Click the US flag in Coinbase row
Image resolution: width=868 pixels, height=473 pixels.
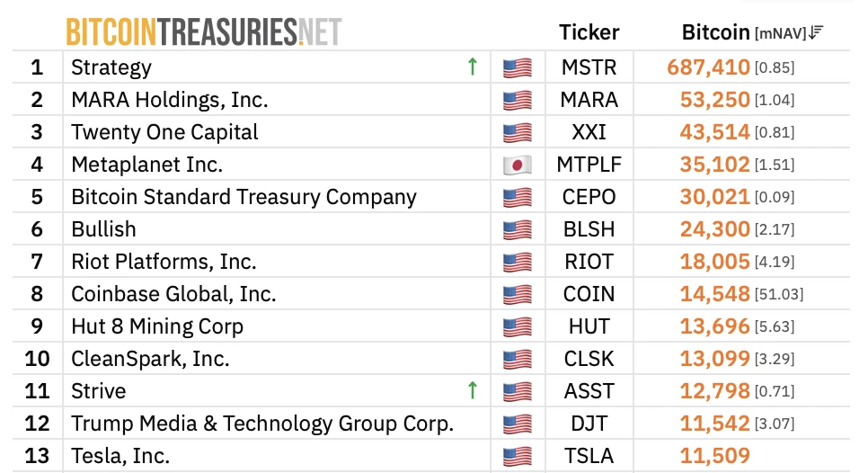[x=518, y=294]
